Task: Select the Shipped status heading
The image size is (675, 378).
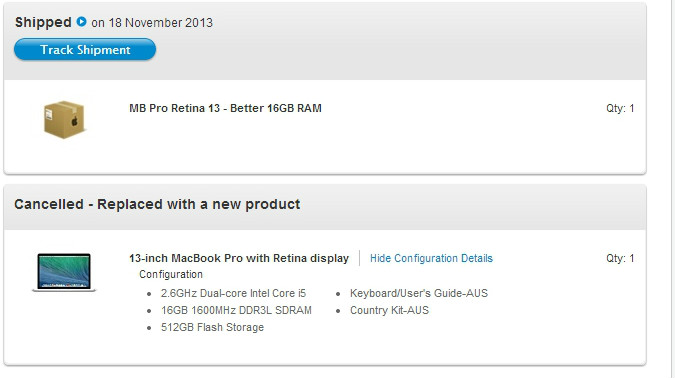Action: [43, 22]
